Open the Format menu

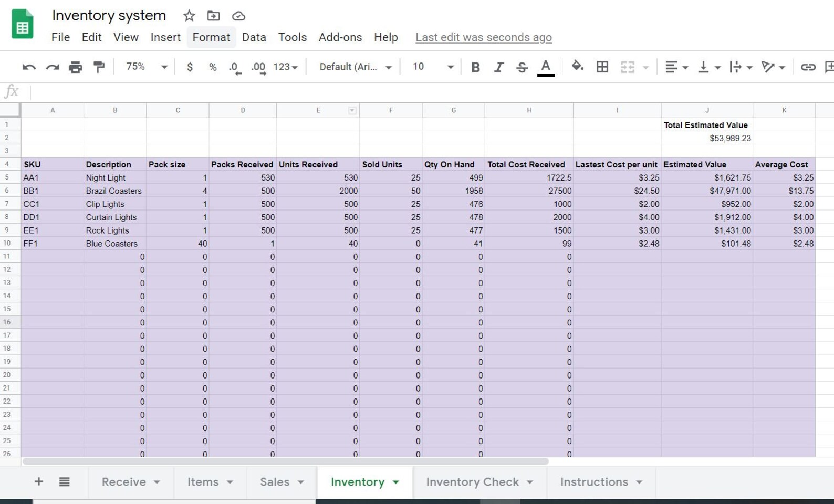coord(211,37)
